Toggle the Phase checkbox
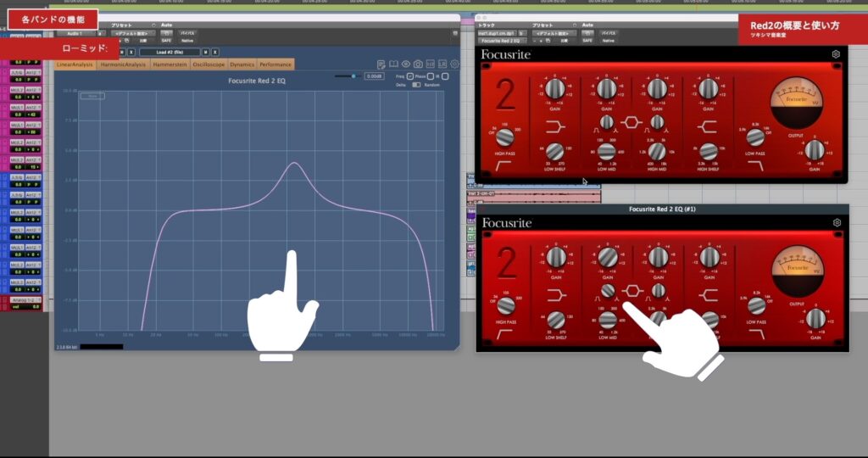868x458 pixels. (x=431, y=76)
